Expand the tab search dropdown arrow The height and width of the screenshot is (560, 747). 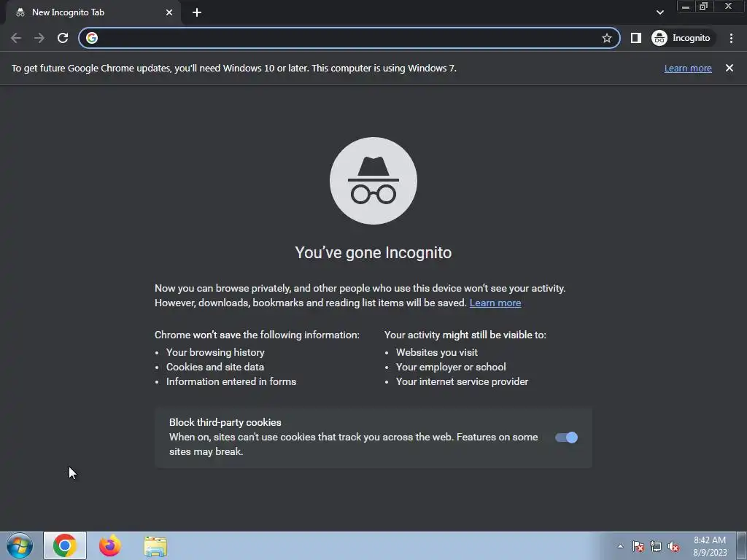point(659,12)
